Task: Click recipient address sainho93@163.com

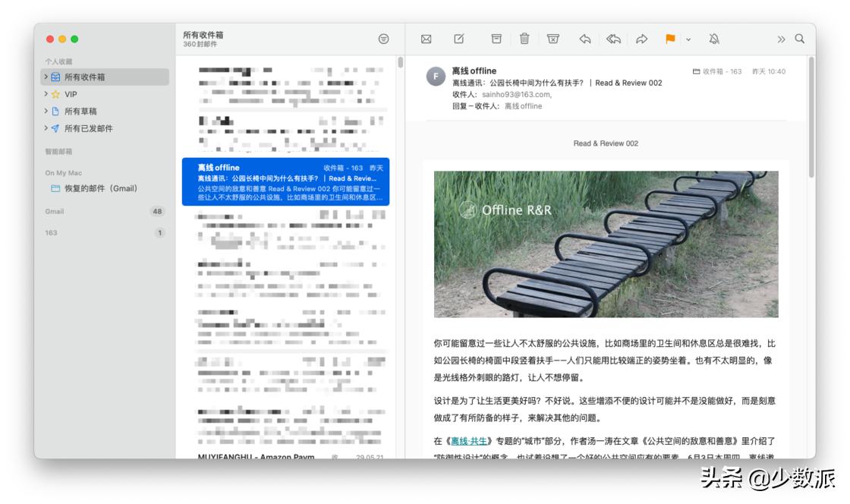Action: pyautogui.click(x=516, y=94)
